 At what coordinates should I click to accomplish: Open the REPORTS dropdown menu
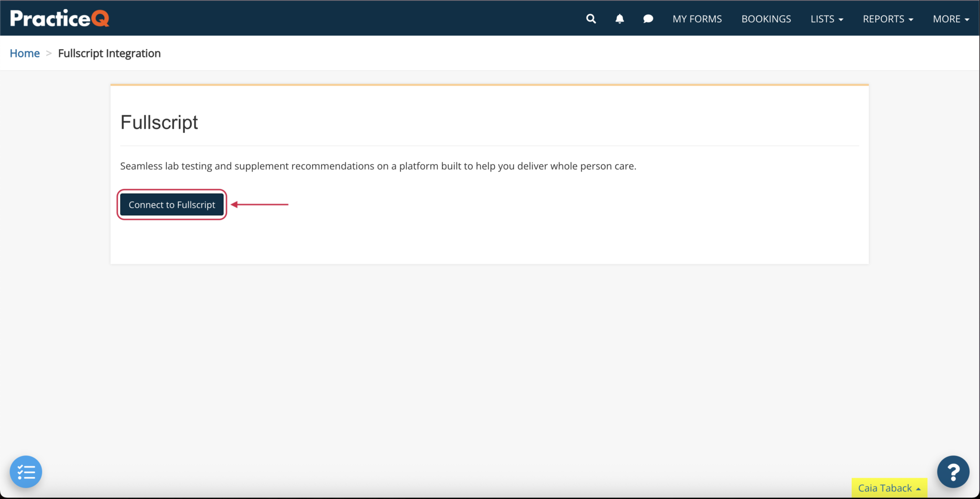point(888,19)
